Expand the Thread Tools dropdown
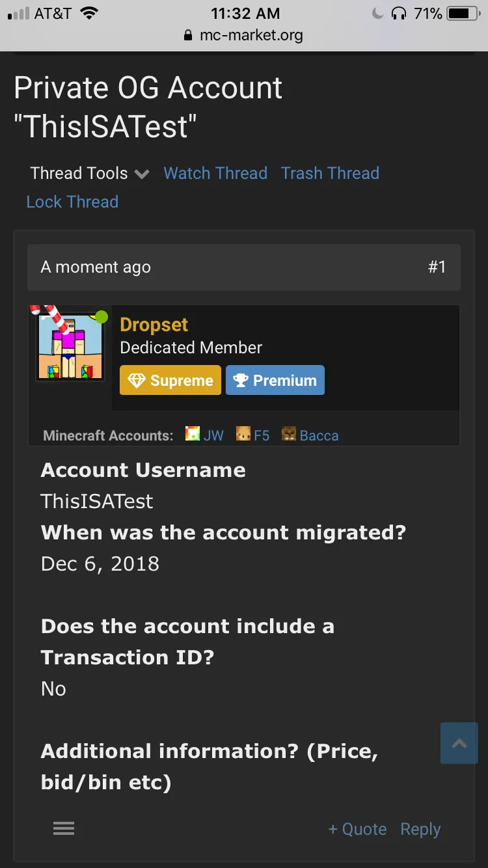 click(x=90, y=173)
